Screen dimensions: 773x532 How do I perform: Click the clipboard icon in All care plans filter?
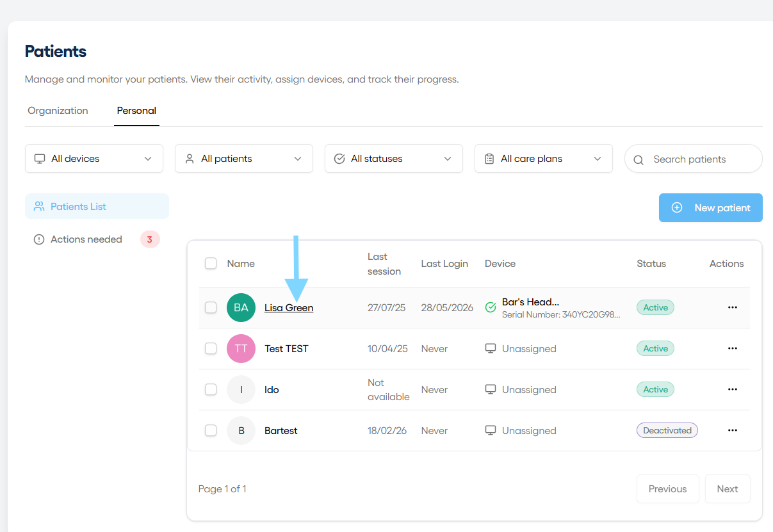point(489,159)
